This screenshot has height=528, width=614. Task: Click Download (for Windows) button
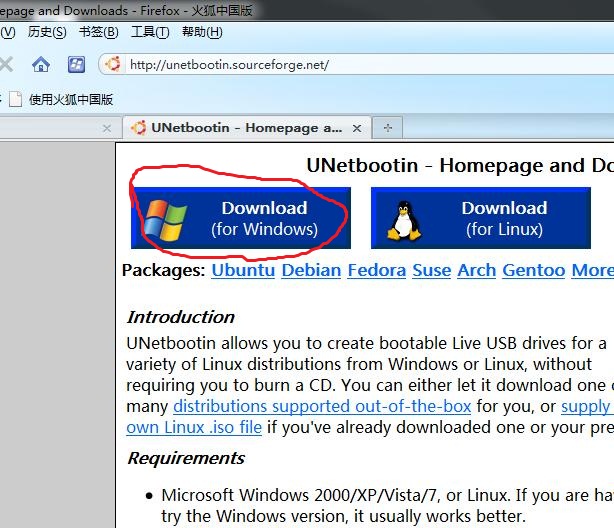coord(241,218)
